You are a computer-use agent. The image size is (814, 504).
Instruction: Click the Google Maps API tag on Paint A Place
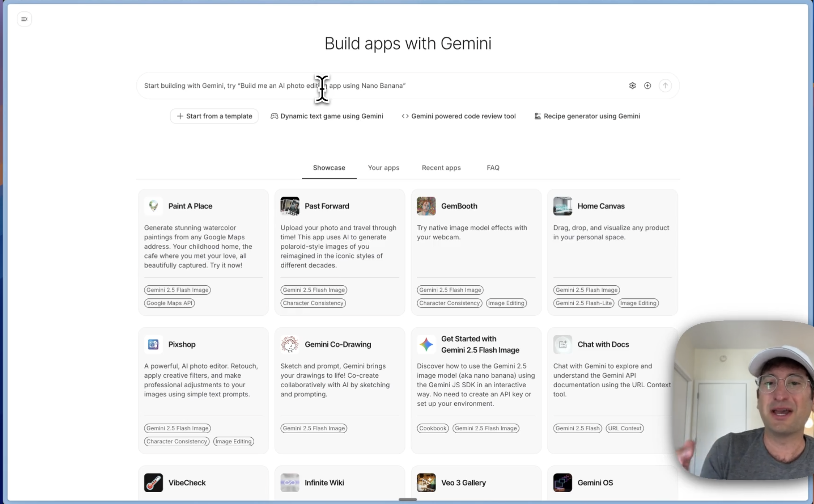click(x=169, y=303)
